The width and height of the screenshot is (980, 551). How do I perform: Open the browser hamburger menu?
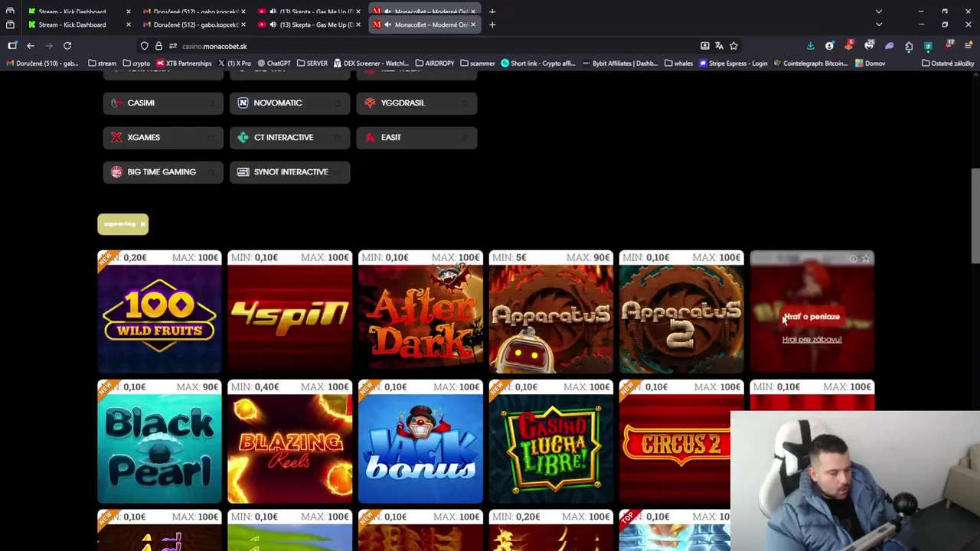(968, 46)
